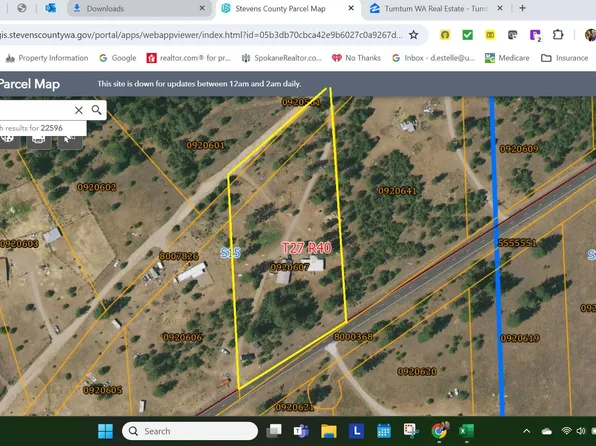
Task: Click parcel label 0920621
Action: coord(295,408)
